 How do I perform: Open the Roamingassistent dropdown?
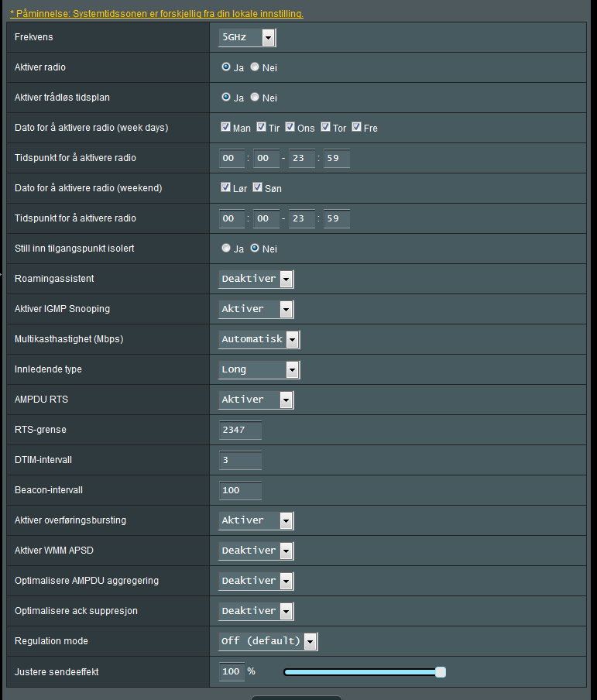(x=256, y=279)
